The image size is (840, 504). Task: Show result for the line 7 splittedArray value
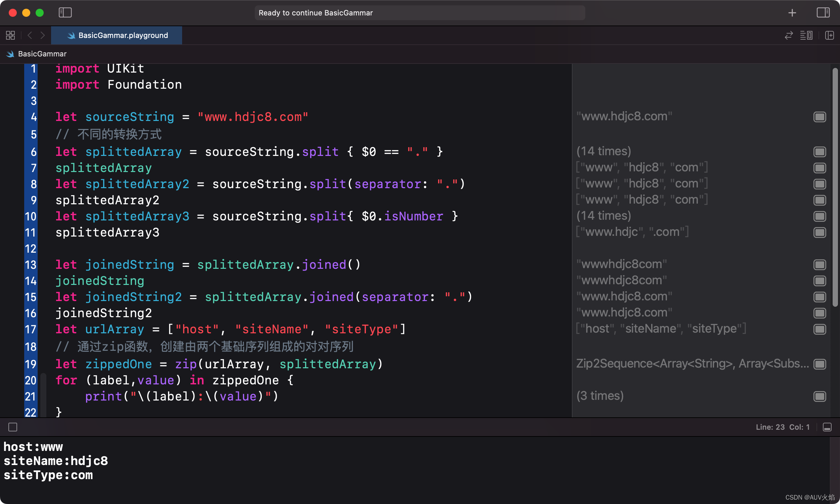(820, 168)
